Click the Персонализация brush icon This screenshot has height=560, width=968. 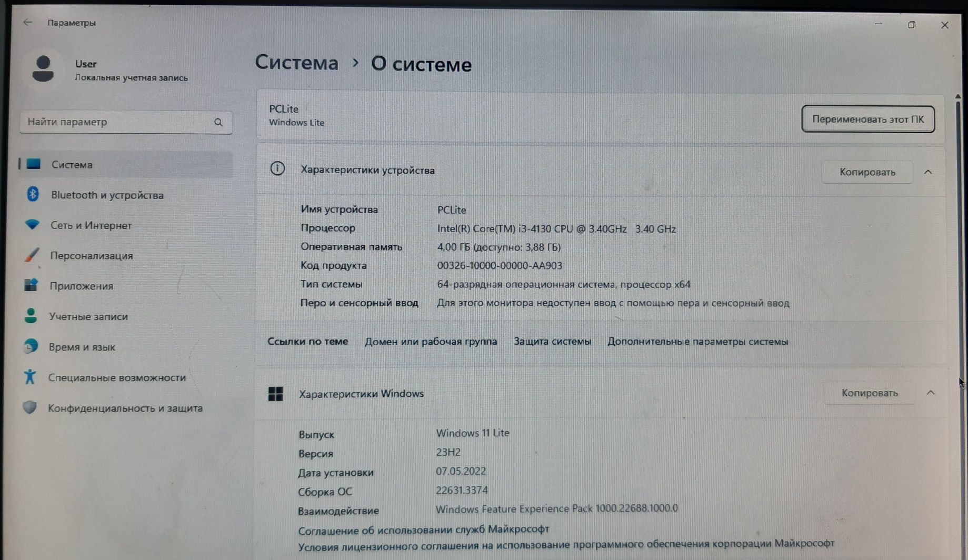[x=32, y=255]
